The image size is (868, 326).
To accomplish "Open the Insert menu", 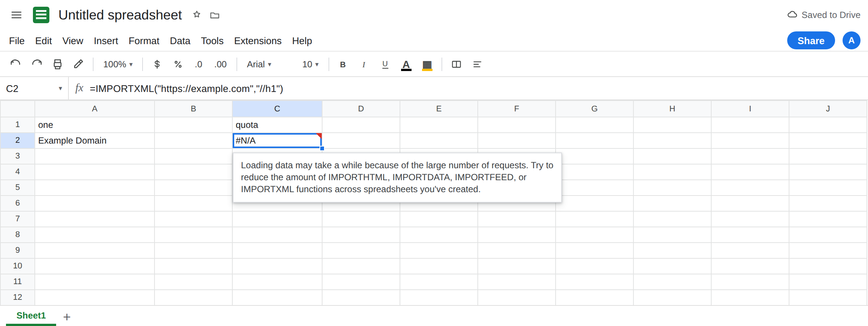I will [x=106, y=41].
